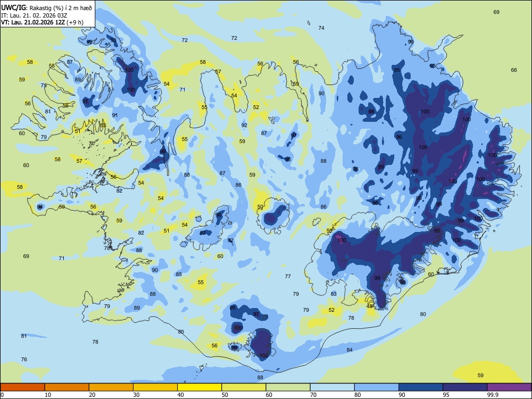This screenshot has width=532, height=399.
Task: Click the pale yellow 50–60 legend swatch
Action: click(x=244, y=387)
